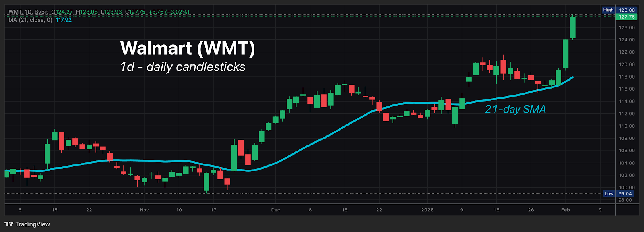This screenshot has height=232, width=644.
Task: Click the low price L123.93 in legend
Action: click(x=111, y=12)
